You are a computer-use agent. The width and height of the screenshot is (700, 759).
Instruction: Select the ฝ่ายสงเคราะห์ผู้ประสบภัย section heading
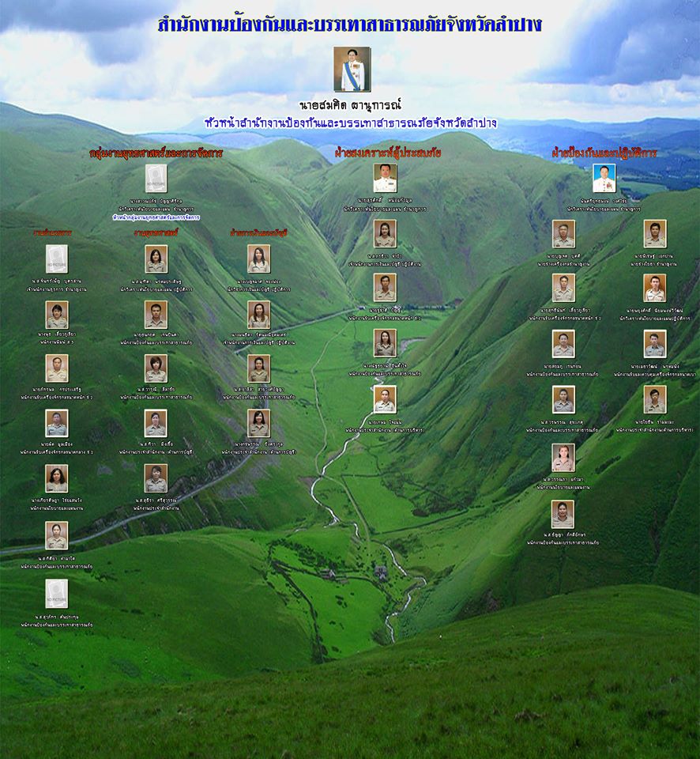click(x=387, y=152)
